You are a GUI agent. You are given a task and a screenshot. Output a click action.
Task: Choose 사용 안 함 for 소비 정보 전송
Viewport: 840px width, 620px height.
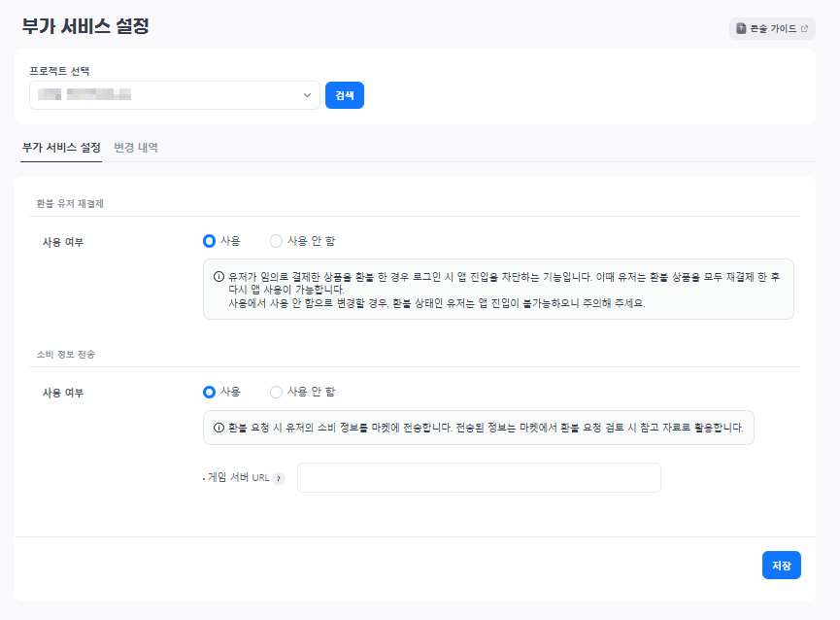click(276, 392)
